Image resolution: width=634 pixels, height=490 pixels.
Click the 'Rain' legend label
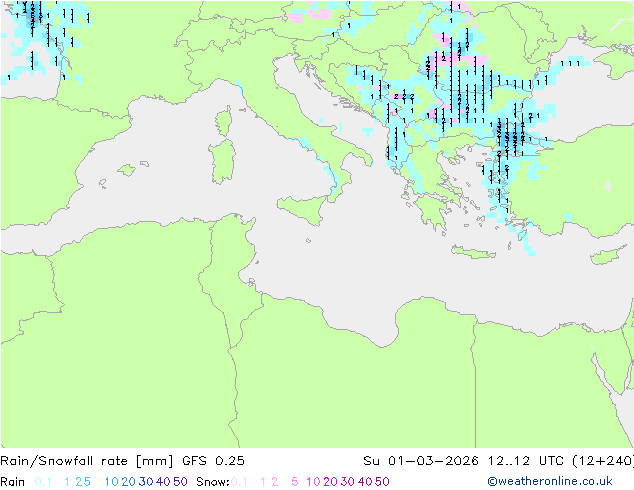tap(13, 482)
